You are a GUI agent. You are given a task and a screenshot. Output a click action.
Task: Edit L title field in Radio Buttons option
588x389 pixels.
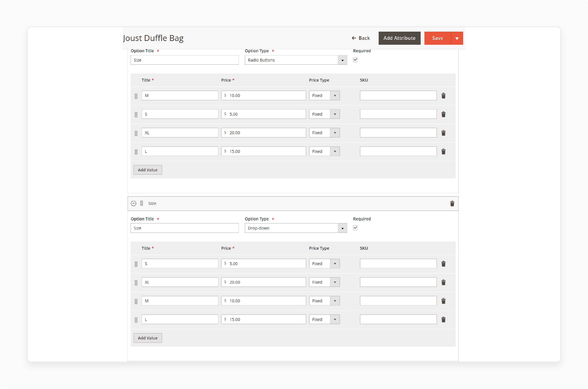[x=180, y=151]
